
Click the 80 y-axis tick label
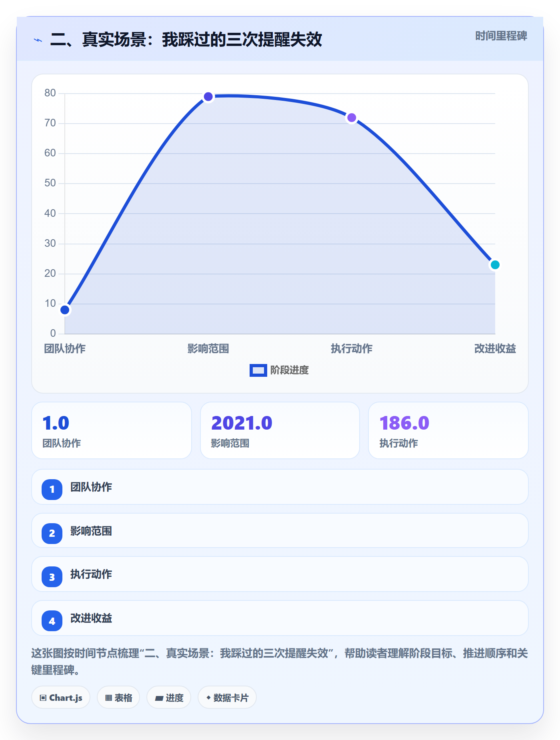pos(50,93)
